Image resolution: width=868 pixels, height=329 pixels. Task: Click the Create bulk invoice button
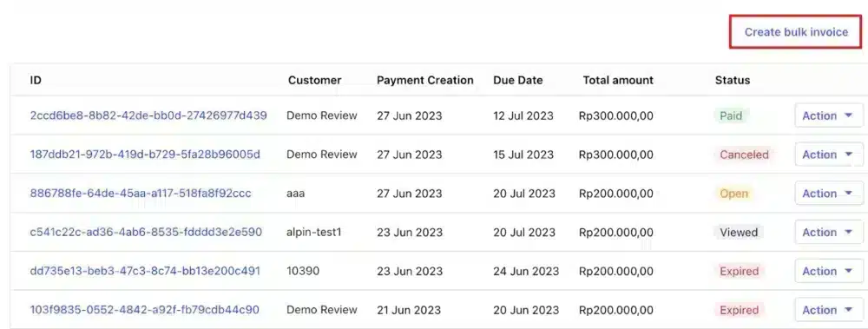[795, 32]
